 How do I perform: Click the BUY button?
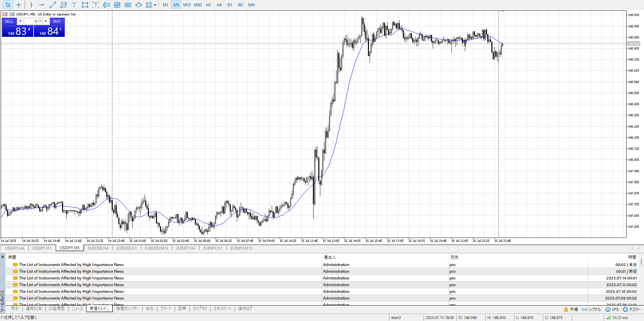click(x=57, y=21)
